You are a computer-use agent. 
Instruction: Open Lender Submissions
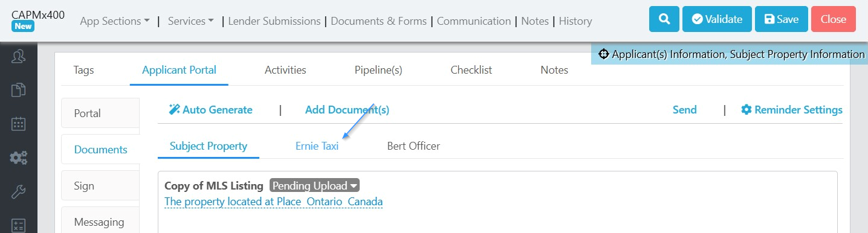click(274, 21)
